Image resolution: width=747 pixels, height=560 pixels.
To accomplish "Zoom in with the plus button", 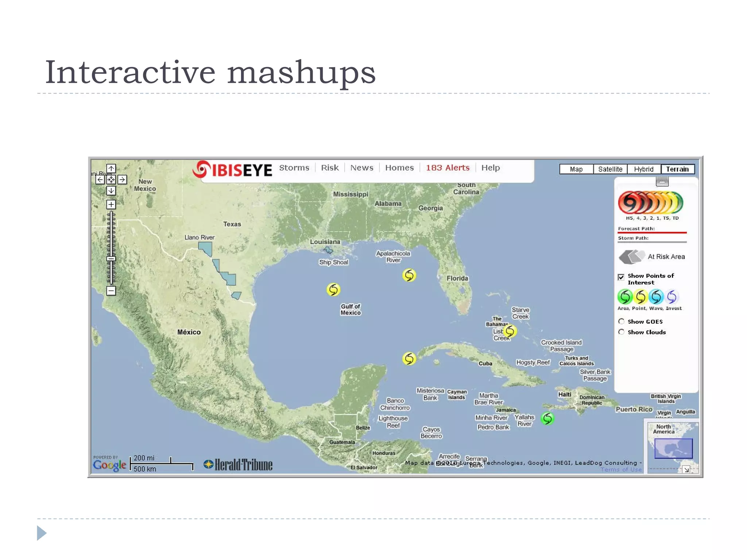I will [111, 205].
